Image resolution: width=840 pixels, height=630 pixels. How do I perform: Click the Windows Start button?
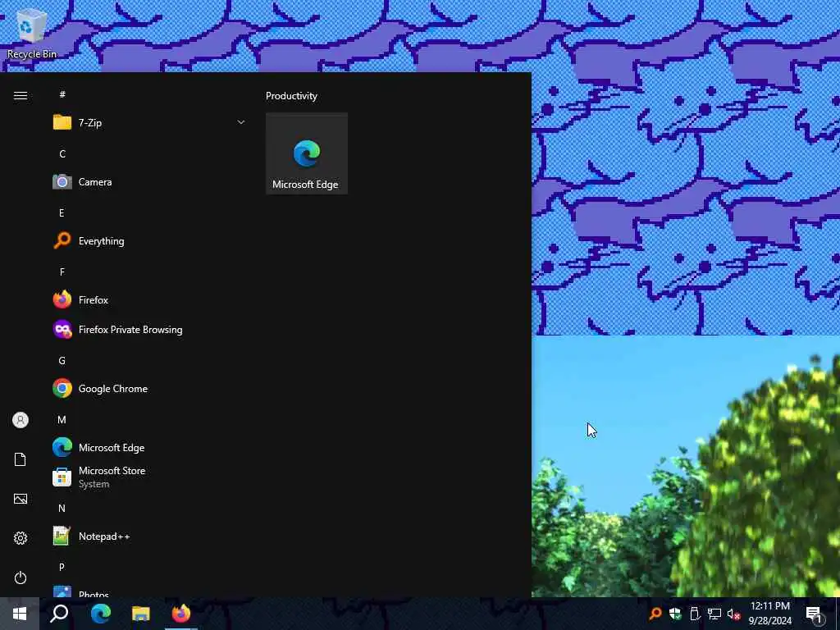20,614
